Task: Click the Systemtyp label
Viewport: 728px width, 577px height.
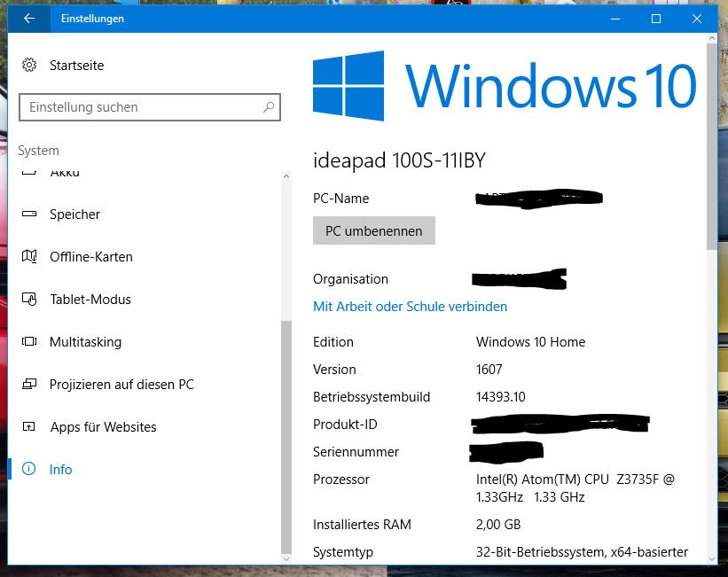Action: 343,552
